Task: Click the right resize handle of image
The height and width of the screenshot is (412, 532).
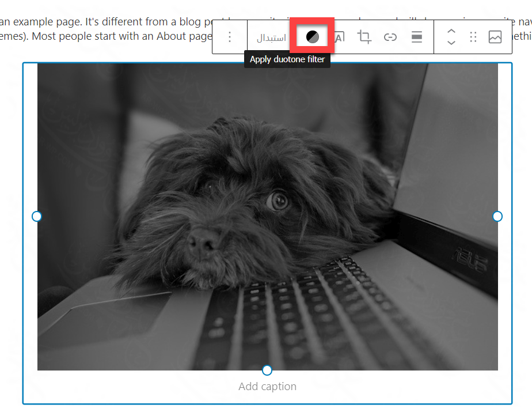Action: [497, 216]
